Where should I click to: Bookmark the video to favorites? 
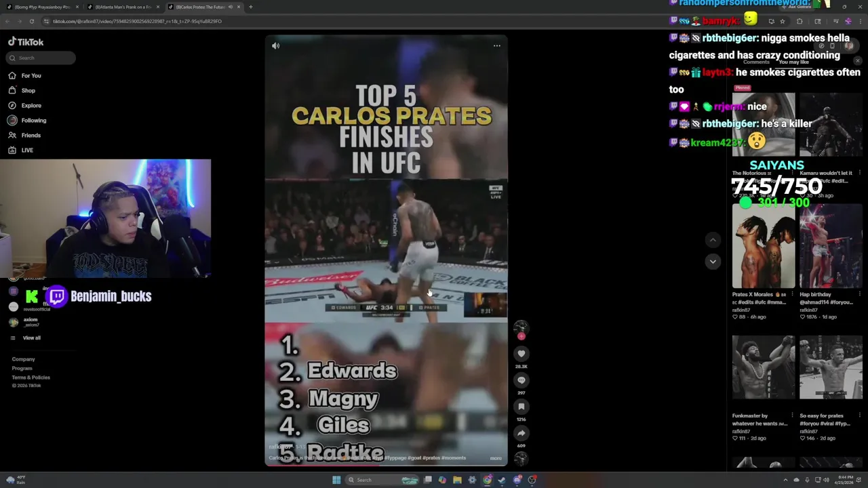point(521,406)
